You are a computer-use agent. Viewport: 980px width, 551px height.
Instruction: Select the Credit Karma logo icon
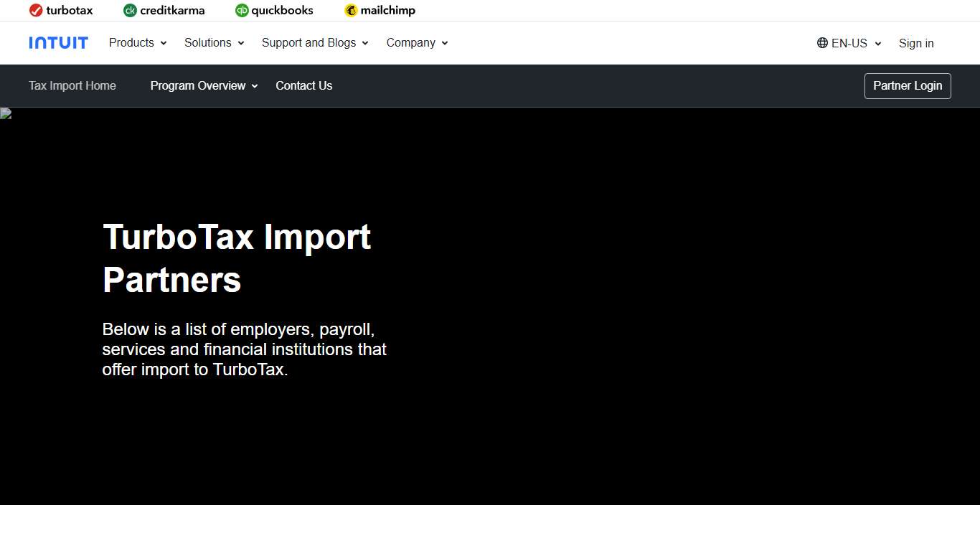tap(131, 10)
